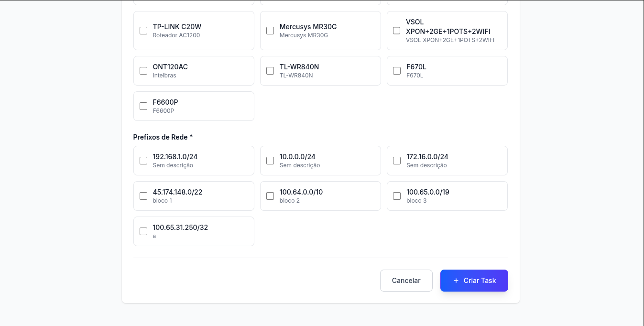644x326 pixels.
Task: Enable the 172.16.0.0/24 prefix checkbox
Action: coord(397,161)
